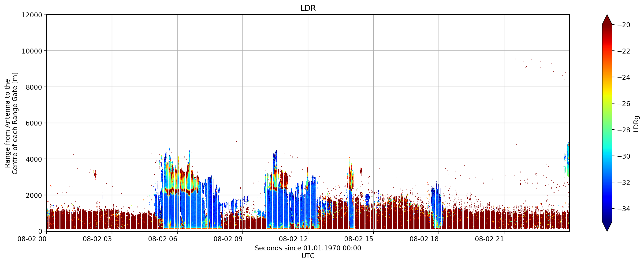Click the x-axis tick label "08-02 21"
The height and width of the screenshot is (264, 644).
tap(489, 239)
